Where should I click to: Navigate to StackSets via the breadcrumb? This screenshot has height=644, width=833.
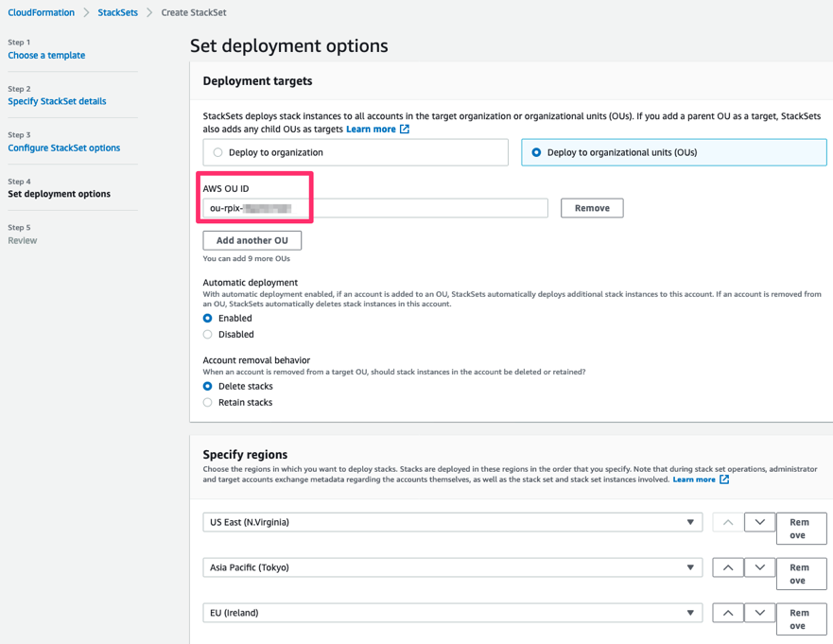tap(118, 12)
